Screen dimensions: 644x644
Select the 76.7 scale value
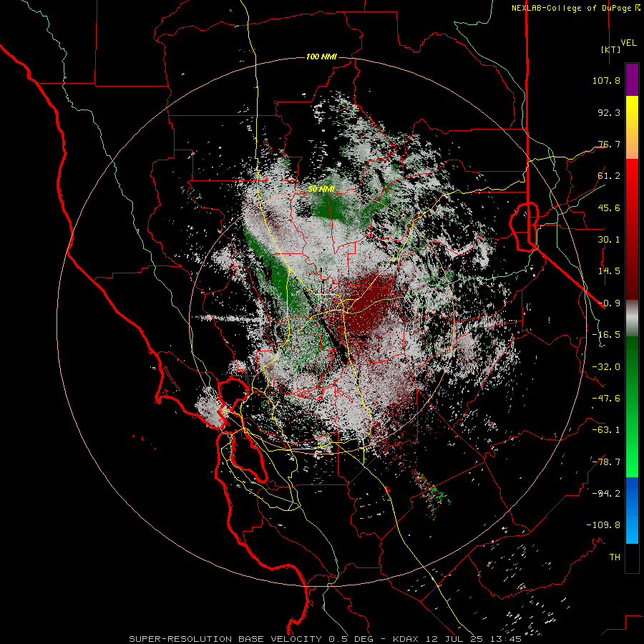tap(609, 144)
